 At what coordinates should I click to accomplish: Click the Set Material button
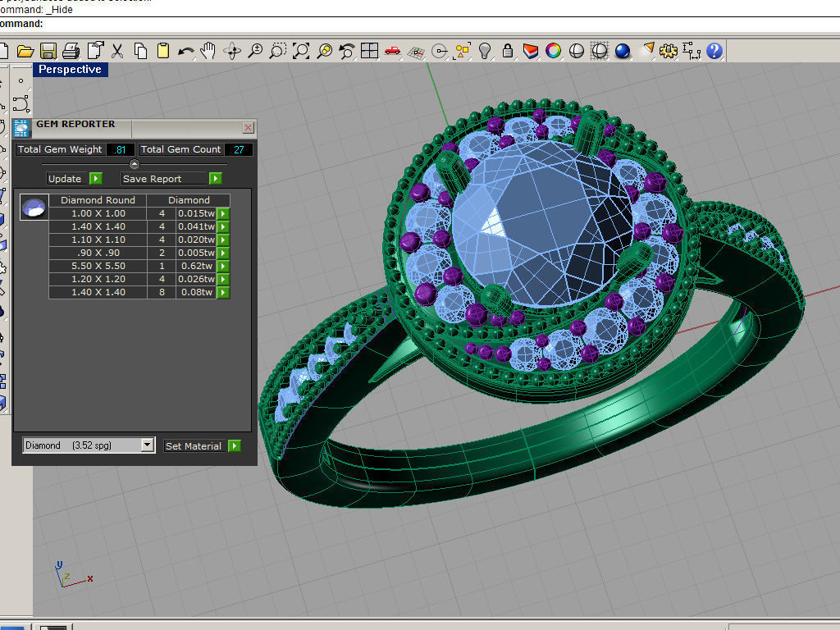tap(194, 446)
